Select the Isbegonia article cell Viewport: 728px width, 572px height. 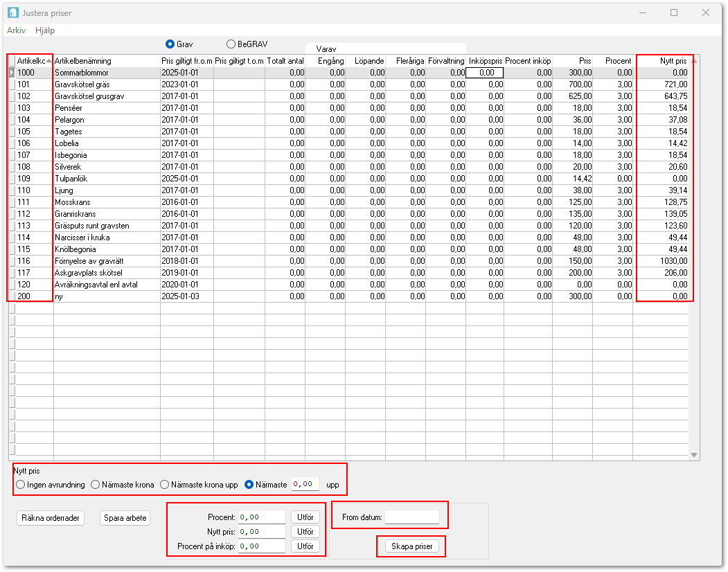coord(107,155)
